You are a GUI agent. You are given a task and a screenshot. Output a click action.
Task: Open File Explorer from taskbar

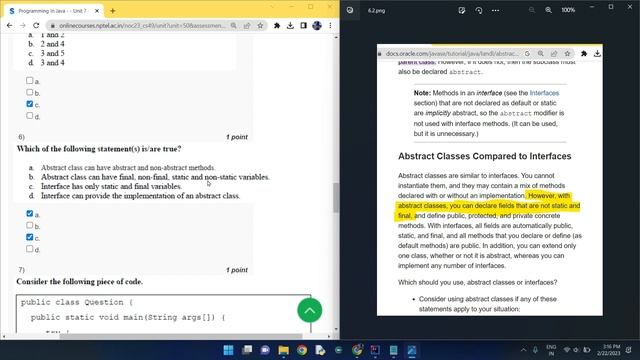tap(284, 350)
